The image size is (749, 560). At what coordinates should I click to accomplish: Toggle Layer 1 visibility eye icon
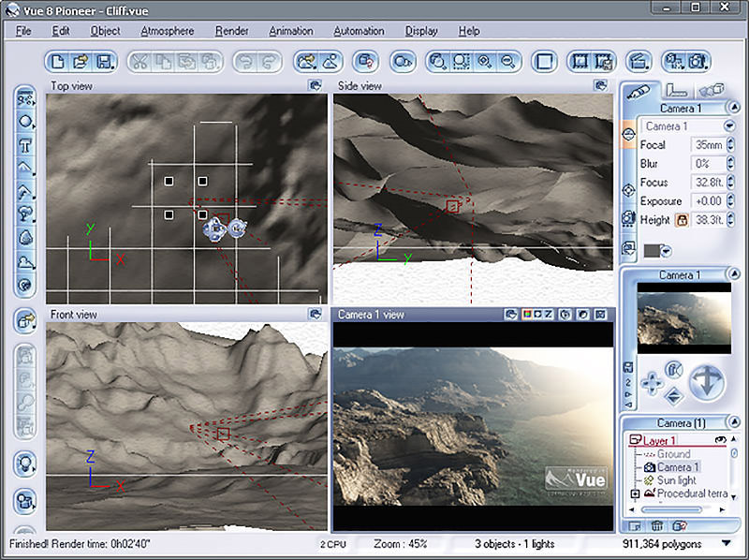(x=722, y=439)
